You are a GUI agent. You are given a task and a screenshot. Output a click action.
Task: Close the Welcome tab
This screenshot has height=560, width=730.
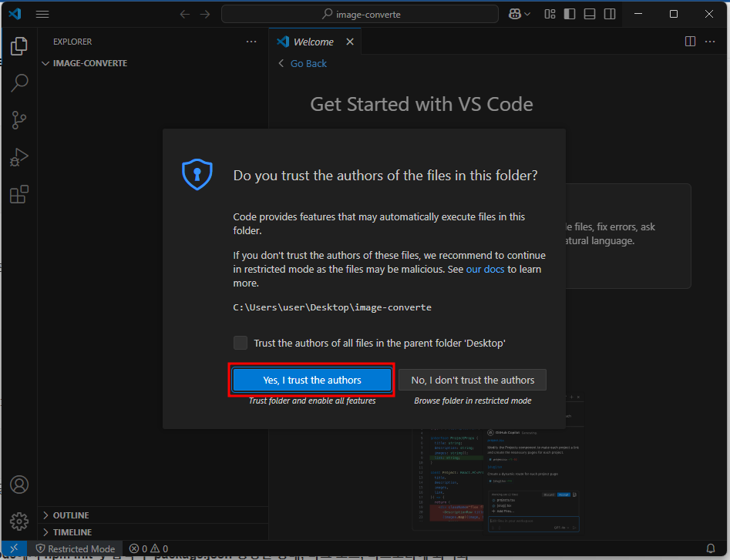click(350, 42)
